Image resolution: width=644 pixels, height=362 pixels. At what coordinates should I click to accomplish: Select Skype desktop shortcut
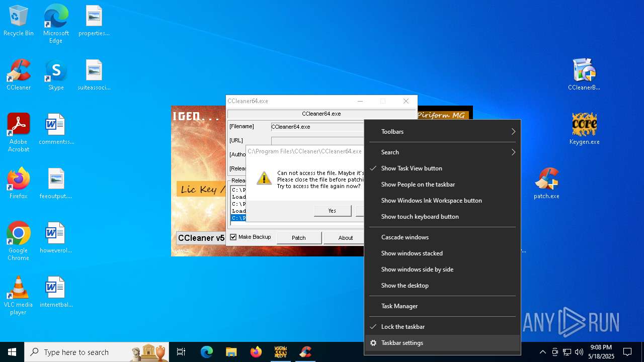pos(56,75)
